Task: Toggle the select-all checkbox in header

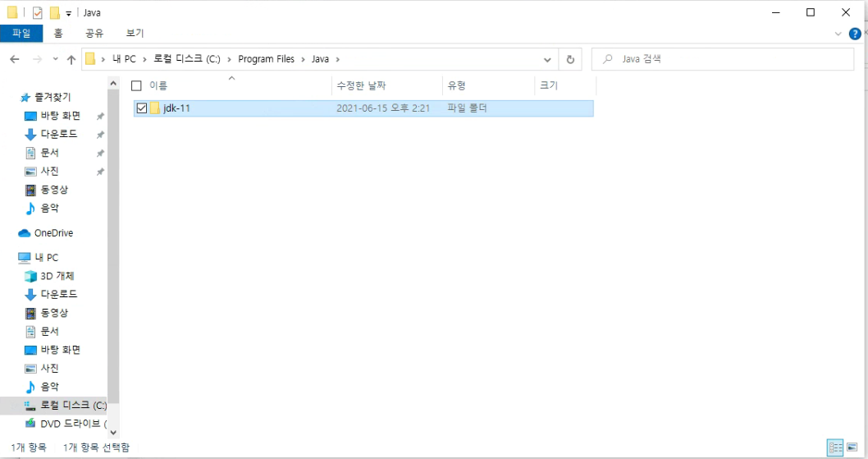Action: click(136, 85)
